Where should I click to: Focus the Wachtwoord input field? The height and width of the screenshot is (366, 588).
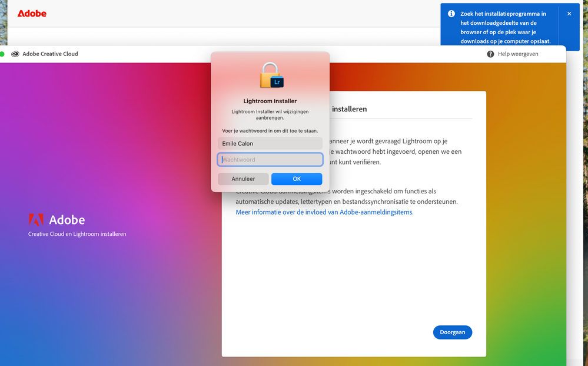270,160
